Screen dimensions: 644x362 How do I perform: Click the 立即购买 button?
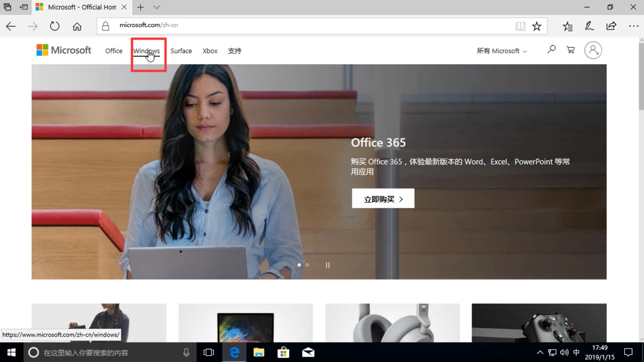(383, 199)
